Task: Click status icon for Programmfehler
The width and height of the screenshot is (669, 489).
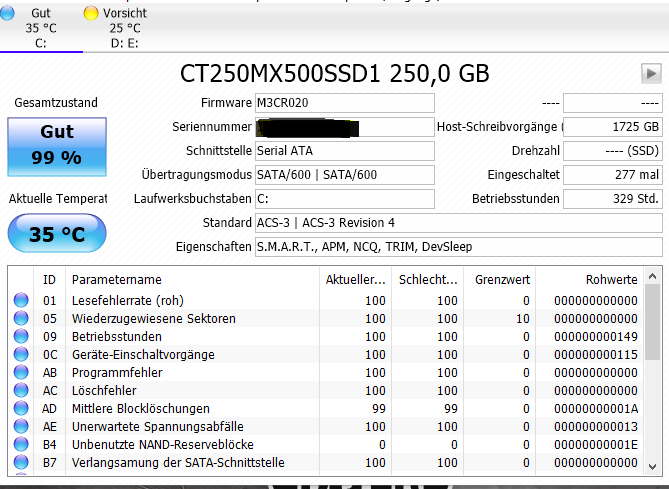Action: (21, 373)
